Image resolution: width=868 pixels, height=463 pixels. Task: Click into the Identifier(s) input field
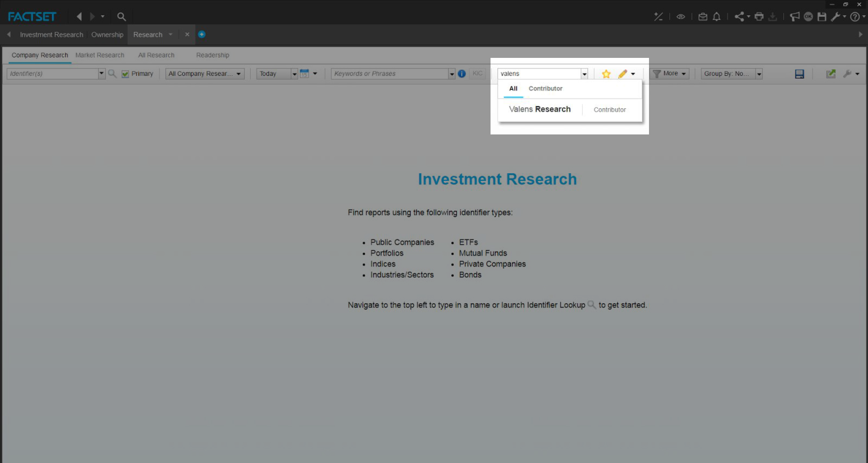click(x=53, y=73)
